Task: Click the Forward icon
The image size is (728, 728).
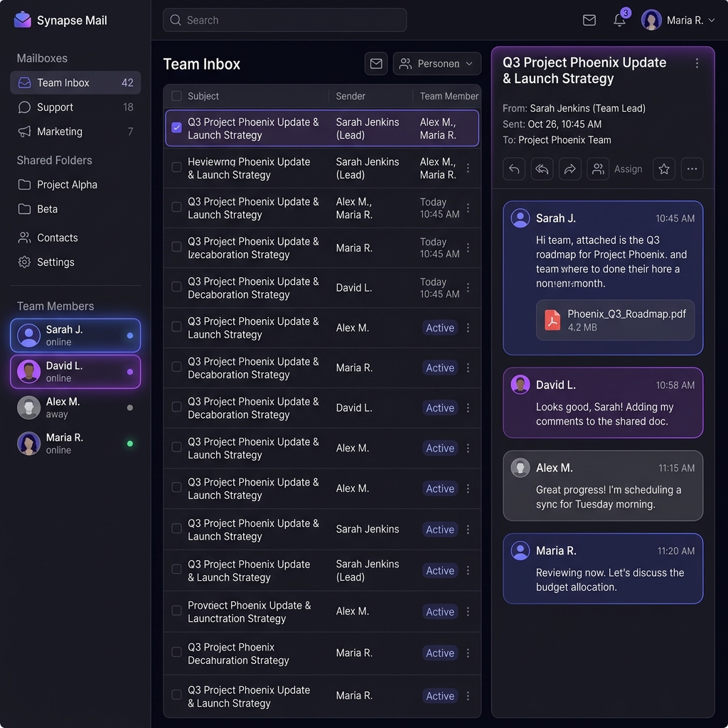Action: pos(570,169)
